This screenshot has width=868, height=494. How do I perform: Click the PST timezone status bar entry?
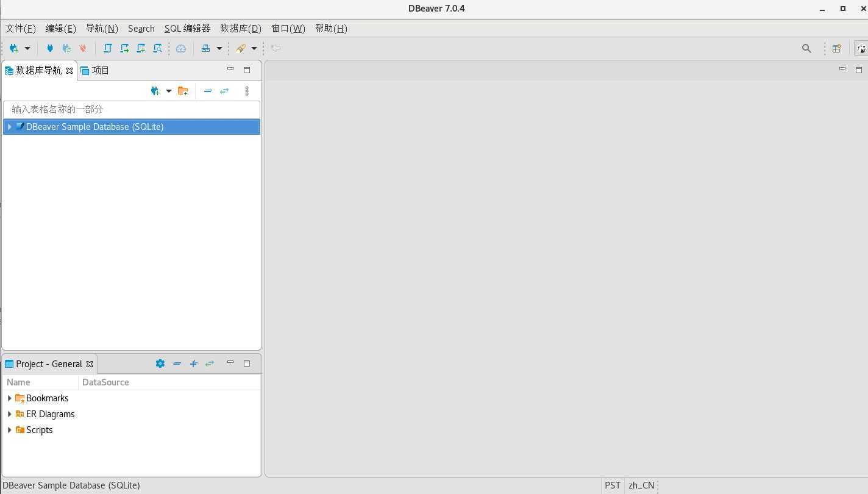[x=613, y=485]
